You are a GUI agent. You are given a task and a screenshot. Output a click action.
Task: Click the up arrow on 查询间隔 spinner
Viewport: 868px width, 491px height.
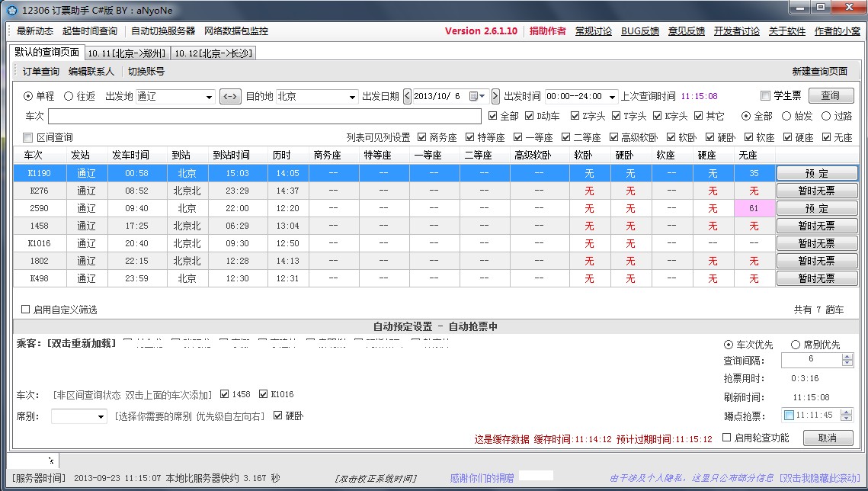(847, 356)
